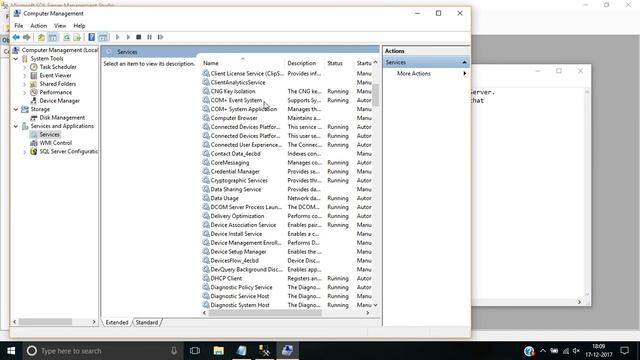Image resolution: width=640 pixels, height=360 pixels.
Task: Click the Export List toolbar icon
Action: tap(77, 37)
